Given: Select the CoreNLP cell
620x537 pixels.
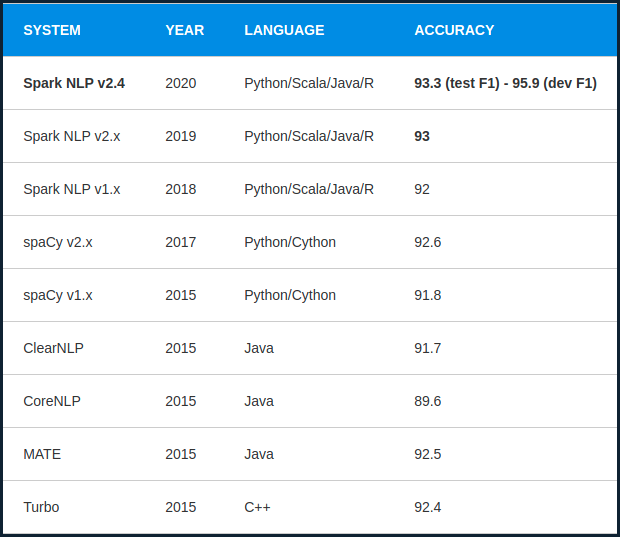Looking at the screenshot, I should tap(52, 401).
